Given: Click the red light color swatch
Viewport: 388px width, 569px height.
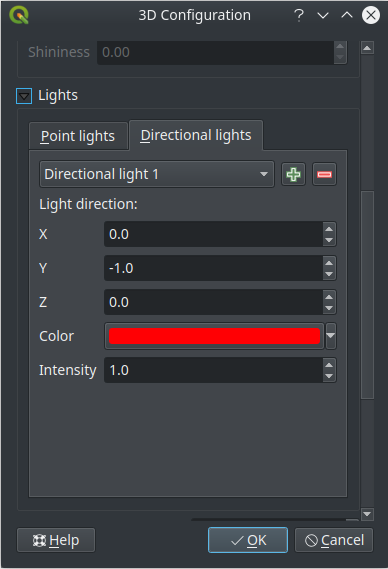Looking at the screenshot, I should (215, 336).
